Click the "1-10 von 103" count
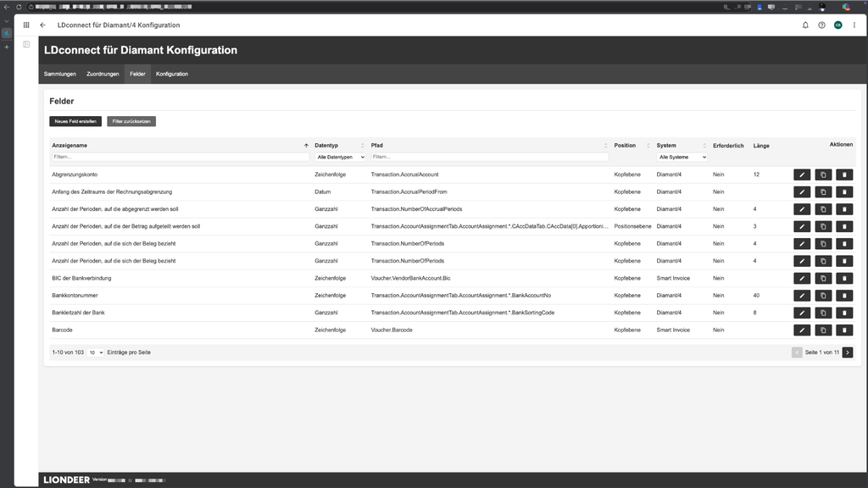Screen dimensions: 868x488 pos(68,352)
